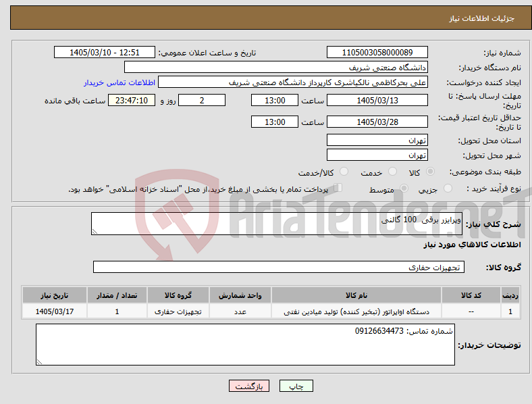Click the price validity time 13:00 field
532x404 pixels.
point(275,122)
